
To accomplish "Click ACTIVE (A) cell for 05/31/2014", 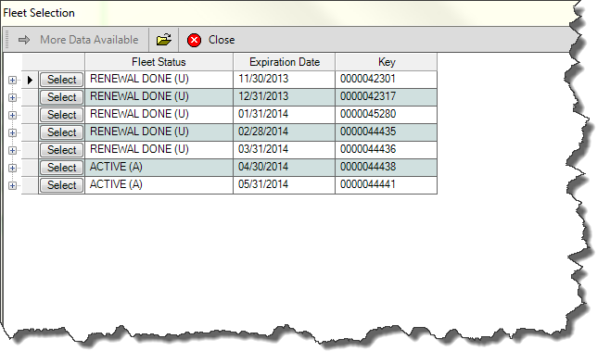I will pos(159,185).
